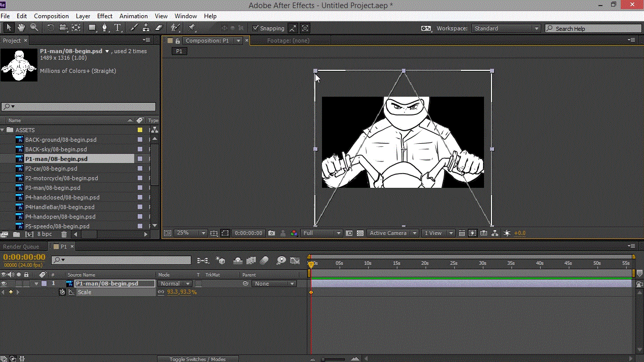
Task: Select the Roto Brush tool
Action: [175, 28]
